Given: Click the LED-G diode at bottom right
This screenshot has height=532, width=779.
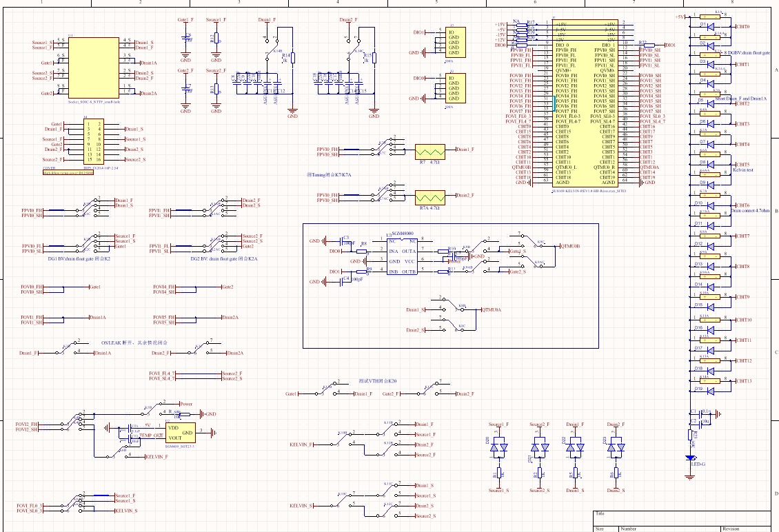Looking at the screenshot, I should (x=690, y=458).
